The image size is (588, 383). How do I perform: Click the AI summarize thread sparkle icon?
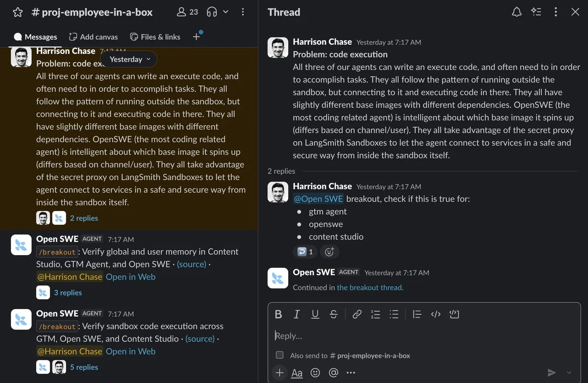click(x=536, y=12)
